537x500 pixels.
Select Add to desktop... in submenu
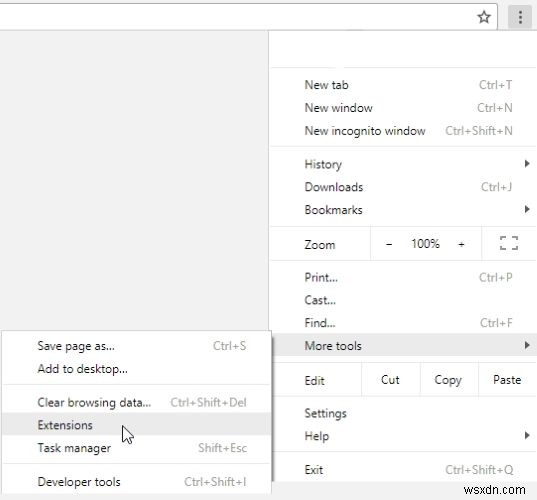point(136,369)
